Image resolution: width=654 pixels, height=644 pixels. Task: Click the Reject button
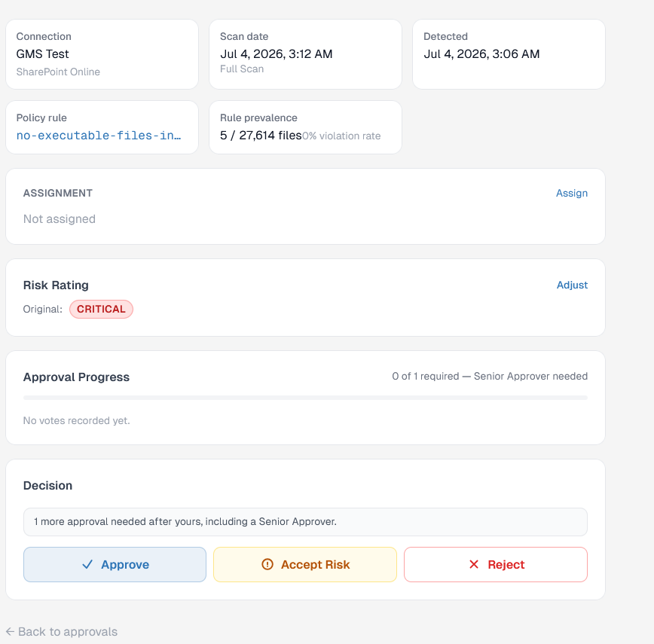(496, 564)
